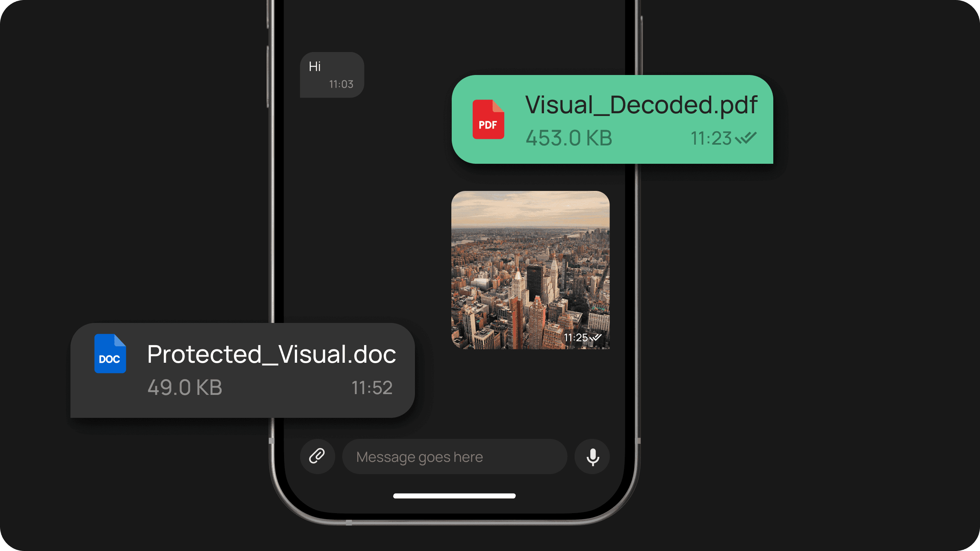
Task: Click the paperclip attachment icon
Action: click(317, 456)
